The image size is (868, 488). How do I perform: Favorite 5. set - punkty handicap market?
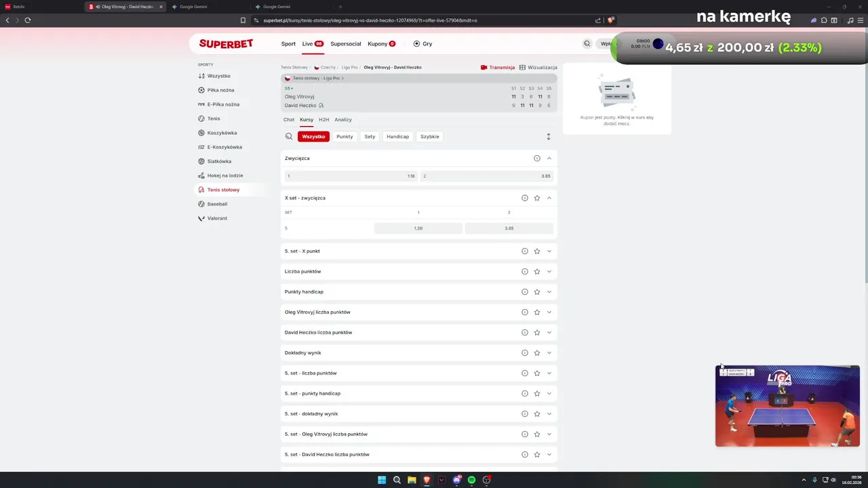(537, 394)
